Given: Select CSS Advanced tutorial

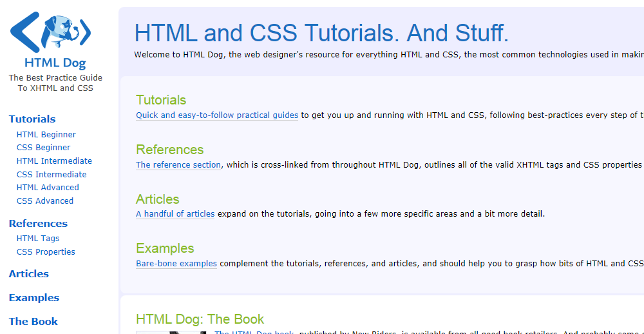Looking at the screenshot, I should 45,201.
